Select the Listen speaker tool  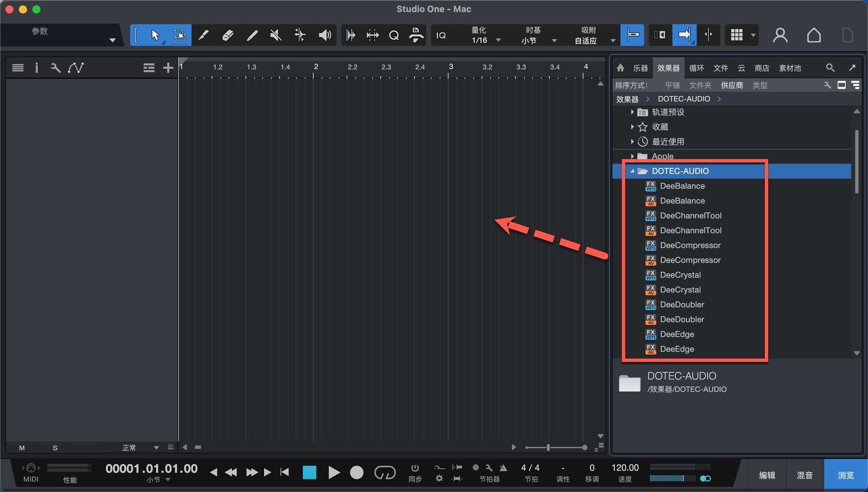325,35
